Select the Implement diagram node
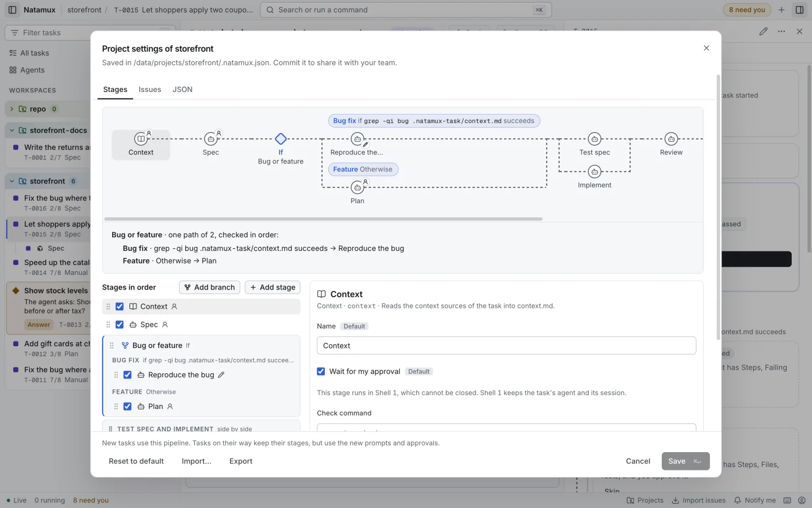Viewport: 812px width, 508px height. tap(594, 177)
